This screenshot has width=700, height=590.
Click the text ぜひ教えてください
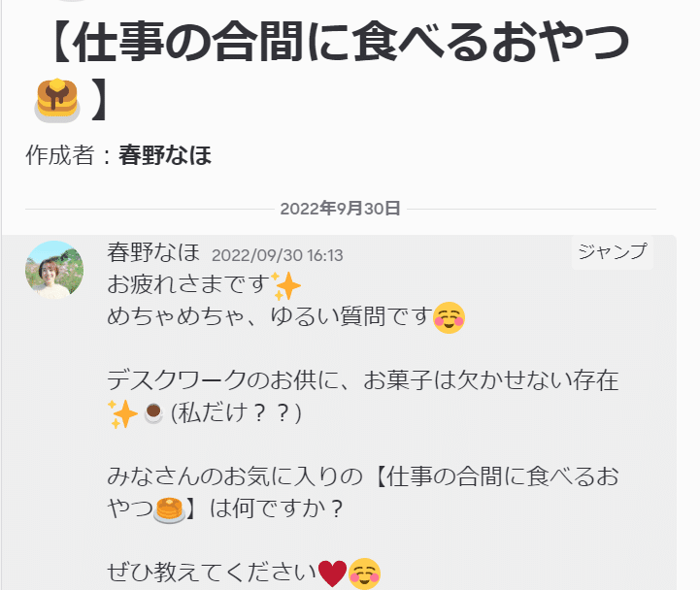(212, 573)
